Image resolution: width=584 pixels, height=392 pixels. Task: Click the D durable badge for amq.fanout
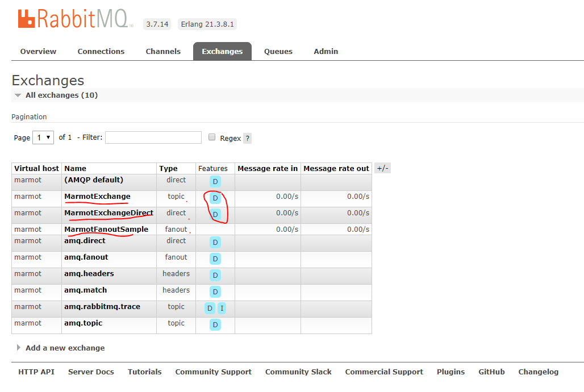[215, 258]
